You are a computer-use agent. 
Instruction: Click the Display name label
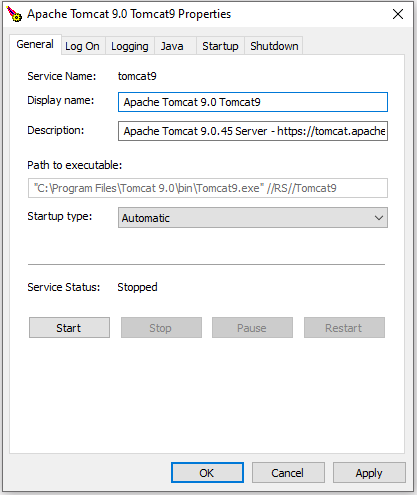[x=61, y=100]
